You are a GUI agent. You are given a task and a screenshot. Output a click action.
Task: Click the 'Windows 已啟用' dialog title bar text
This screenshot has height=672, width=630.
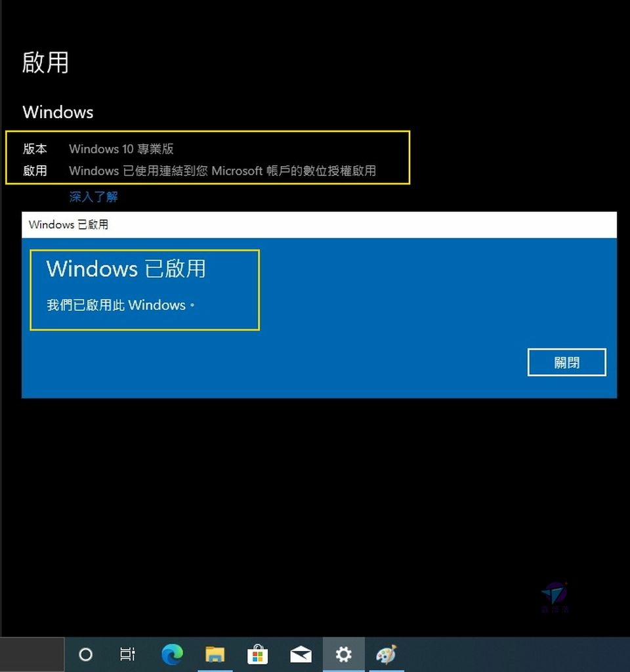(x=68, y=224)
